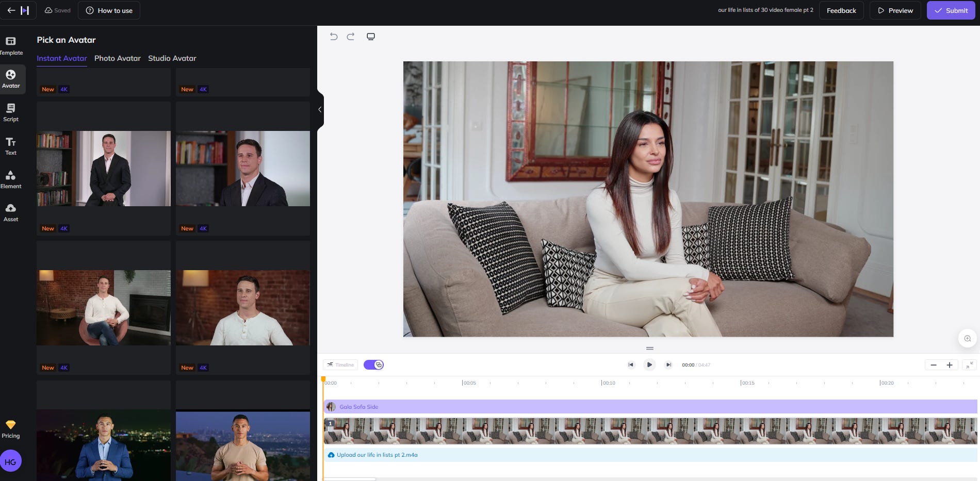Play the video

[649, 364]
